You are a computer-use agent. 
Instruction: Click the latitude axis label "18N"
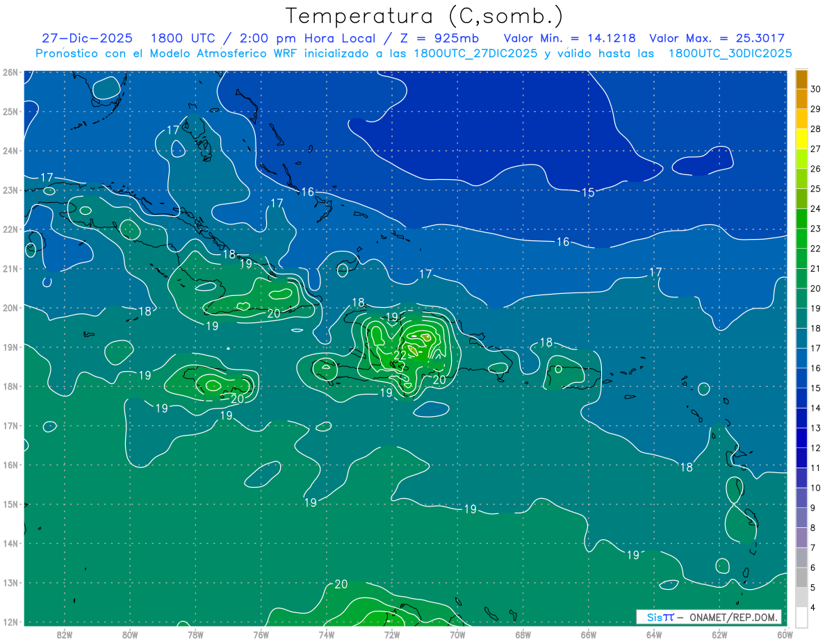coord(10,386)
